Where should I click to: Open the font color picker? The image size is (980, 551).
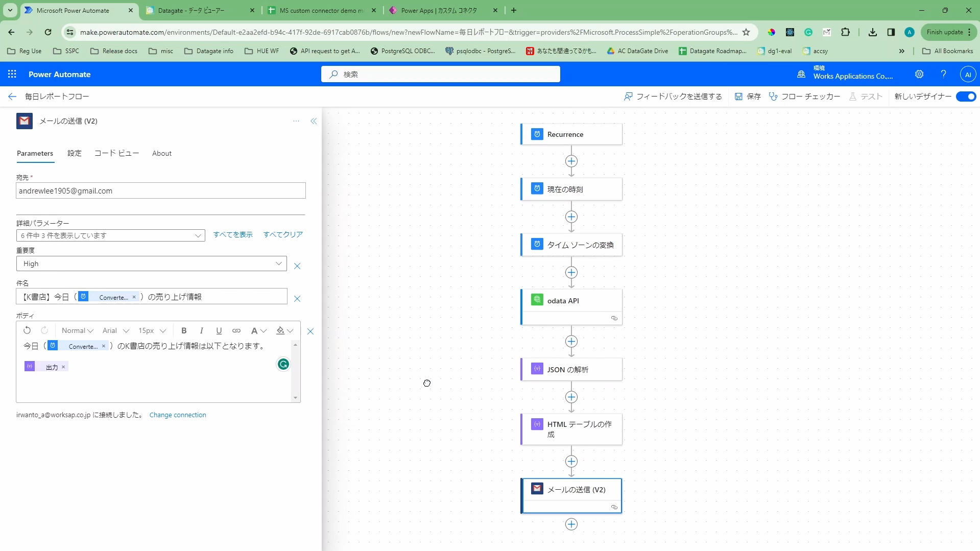pyautogui.click(x=258, y=330)
